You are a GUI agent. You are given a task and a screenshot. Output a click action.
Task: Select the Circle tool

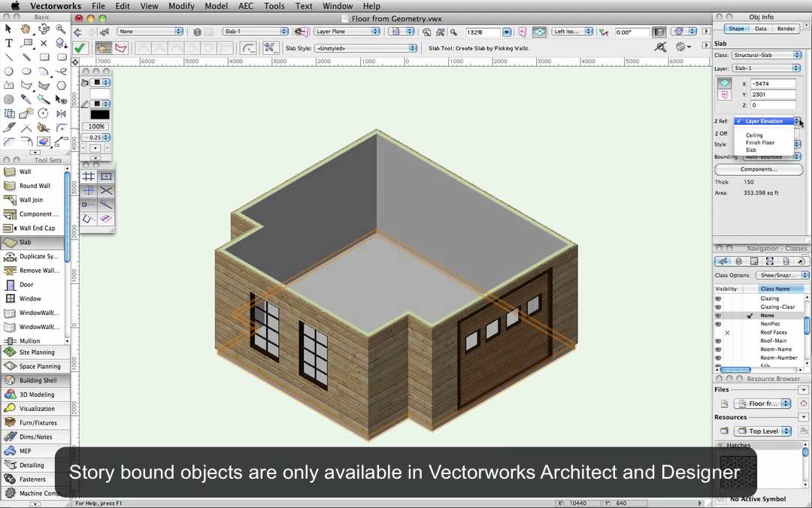pyautogui.click(x=8, y=71)
